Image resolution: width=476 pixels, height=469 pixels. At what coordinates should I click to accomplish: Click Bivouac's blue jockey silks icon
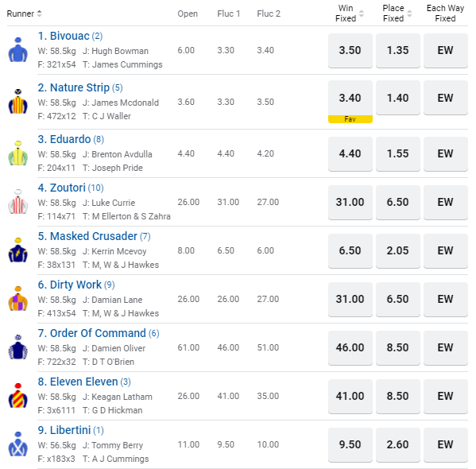point(18,50)
